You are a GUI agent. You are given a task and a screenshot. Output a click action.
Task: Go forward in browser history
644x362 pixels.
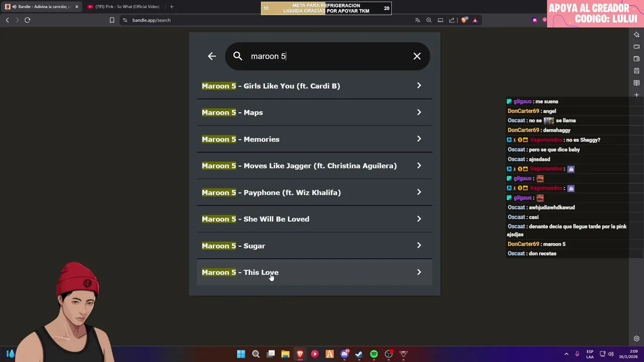[17, 20]
